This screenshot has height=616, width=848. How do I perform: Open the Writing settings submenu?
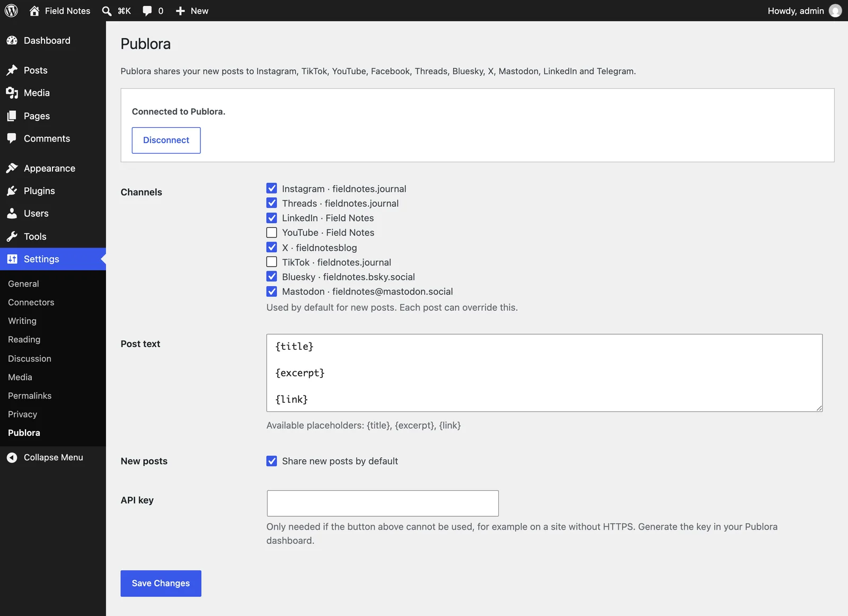[x=22, y=321]
